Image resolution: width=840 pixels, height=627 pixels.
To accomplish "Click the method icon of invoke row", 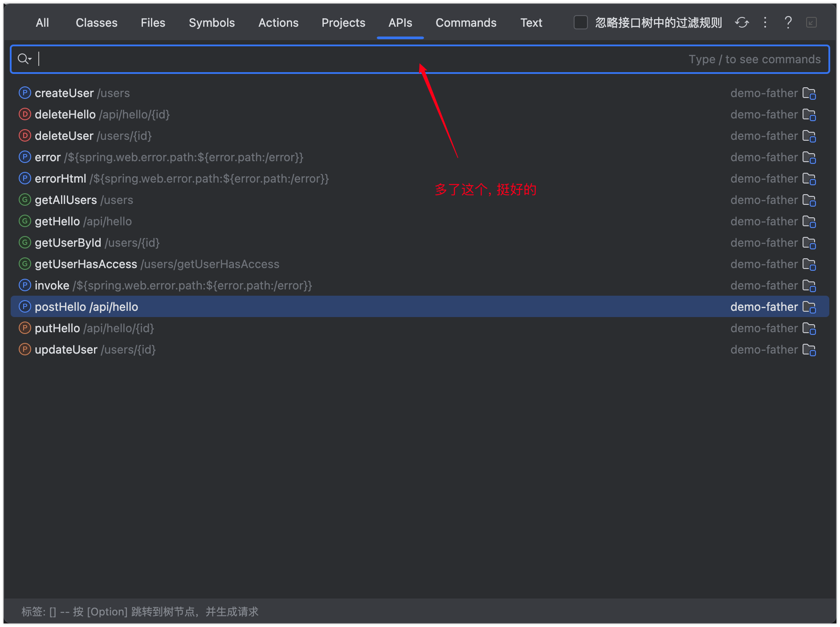I will 25,285.
